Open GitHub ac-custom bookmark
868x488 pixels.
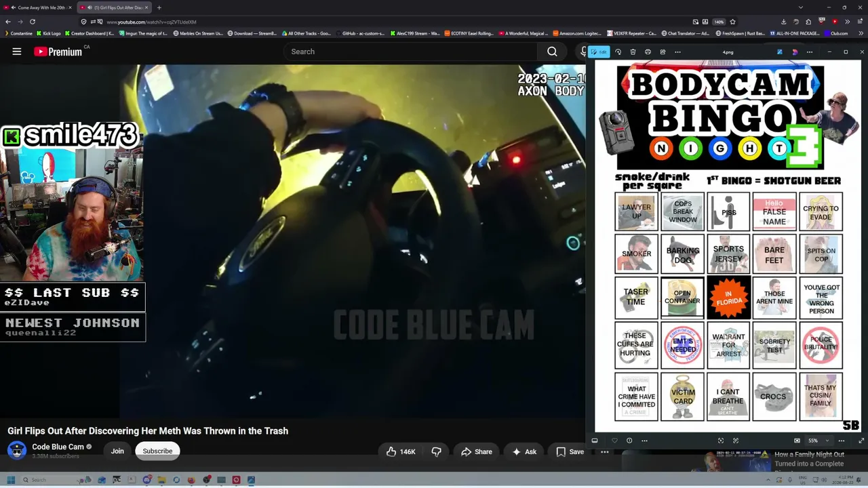pyautogui.click(x=359, y=33)
